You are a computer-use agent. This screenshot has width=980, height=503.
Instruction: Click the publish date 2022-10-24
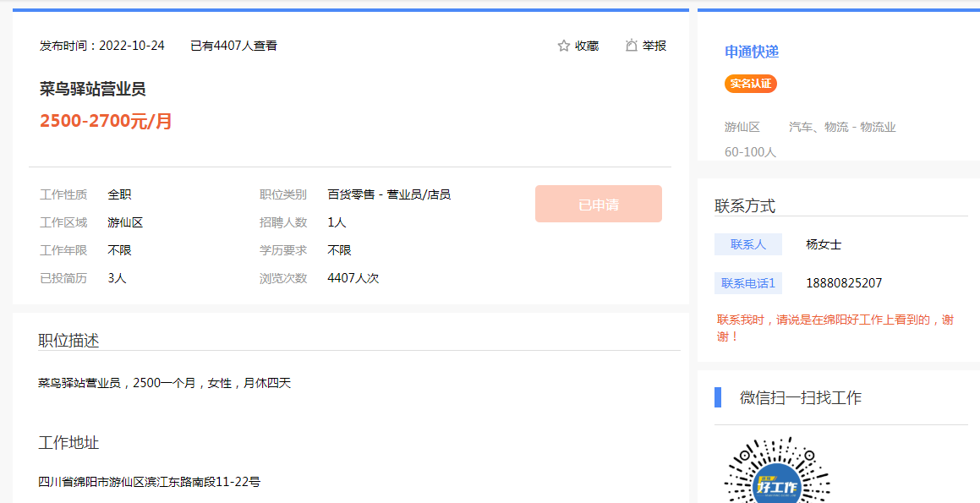pyautogui.click(x=132, y=46)
